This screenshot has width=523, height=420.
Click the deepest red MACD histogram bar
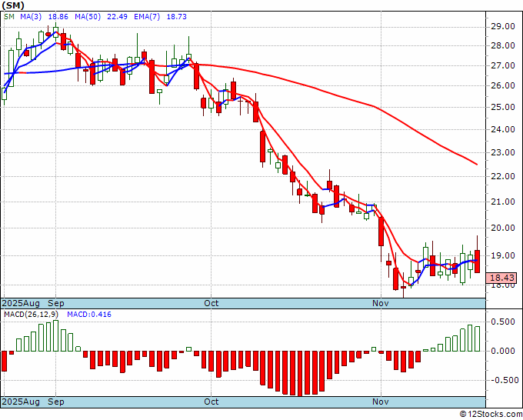(x=300, y=374)
